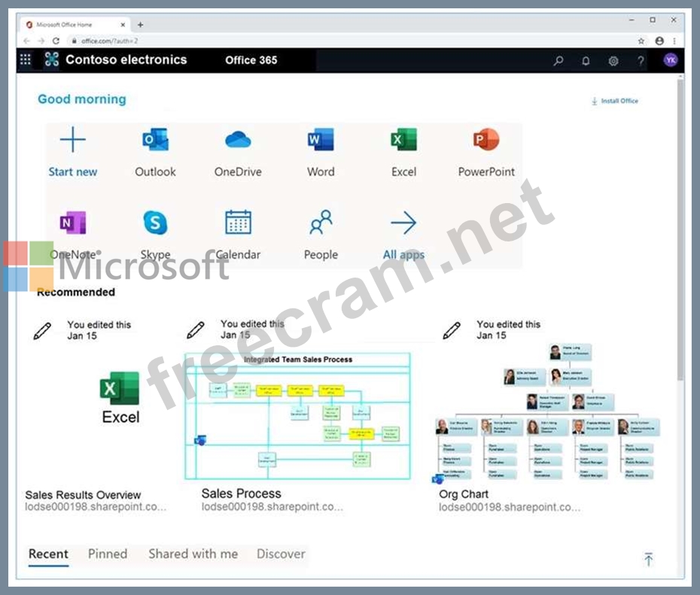Open the Org Chart diagram thumbnail
Image resolution: width=700 pixels, height=595 pixels.
[x=547, y=414]
